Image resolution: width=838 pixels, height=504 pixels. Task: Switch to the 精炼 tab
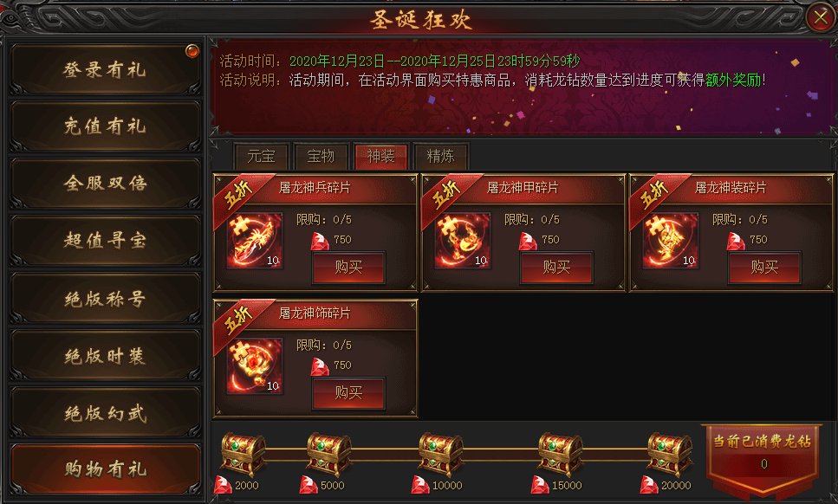pos(441,157)
